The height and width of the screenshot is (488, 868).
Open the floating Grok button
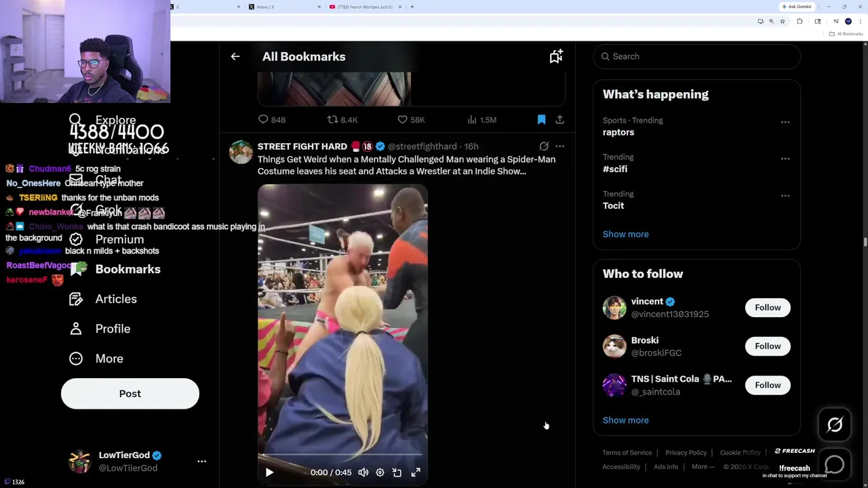click(x=835, y=425)
